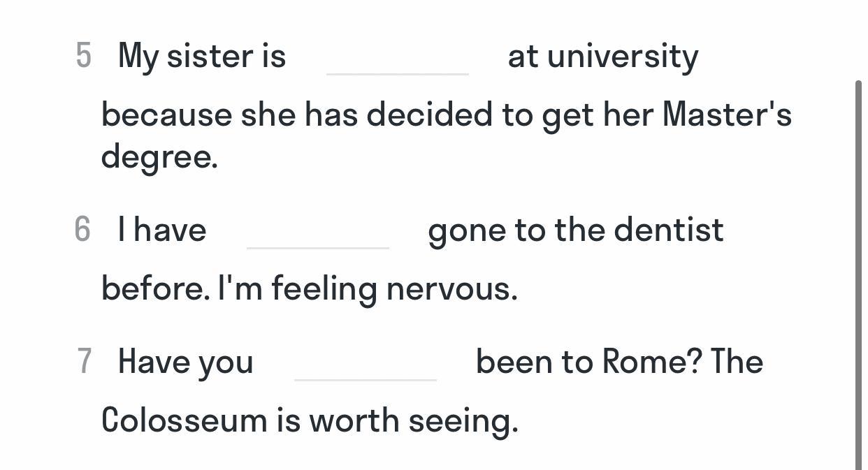Select the word 'Master's'
The height and width of the screenshot is (470, 868).
coord(727,114)
